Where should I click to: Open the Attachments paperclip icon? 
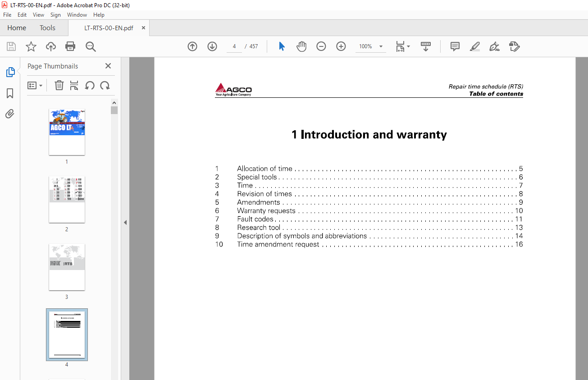[10, 114]
